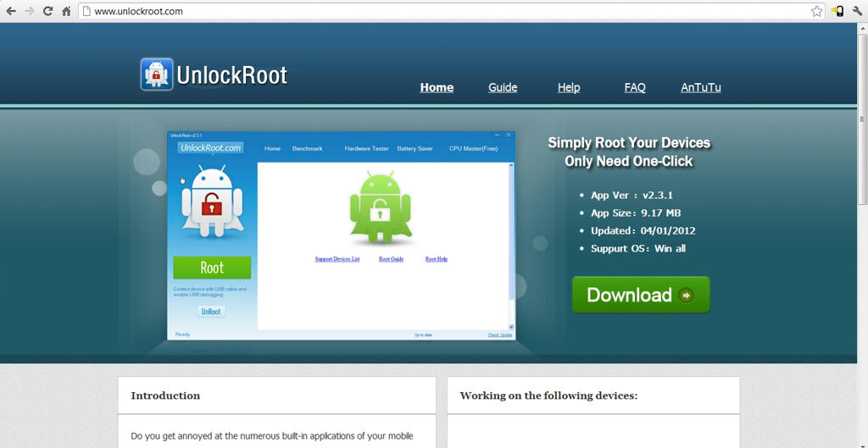Click the phone extension icon
This screenshot has height=448, width=868.
tap(837, 11)
